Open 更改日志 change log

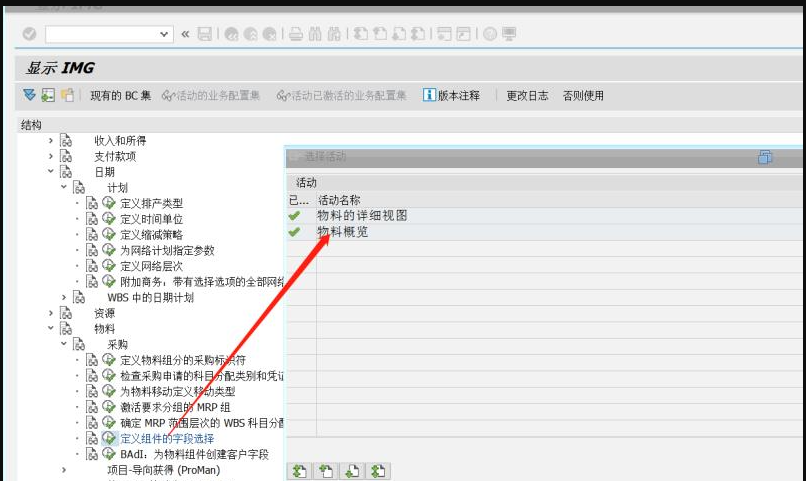click(527, 96)
